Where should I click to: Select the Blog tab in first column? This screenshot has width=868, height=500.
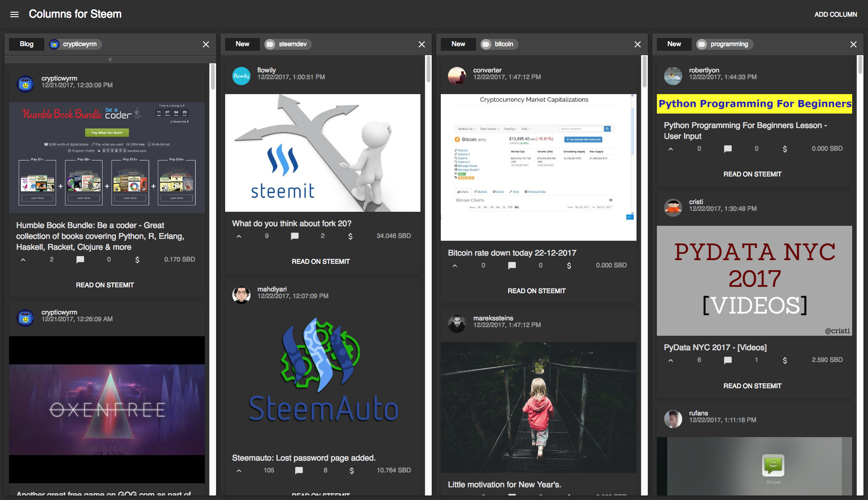click(27, 43)
